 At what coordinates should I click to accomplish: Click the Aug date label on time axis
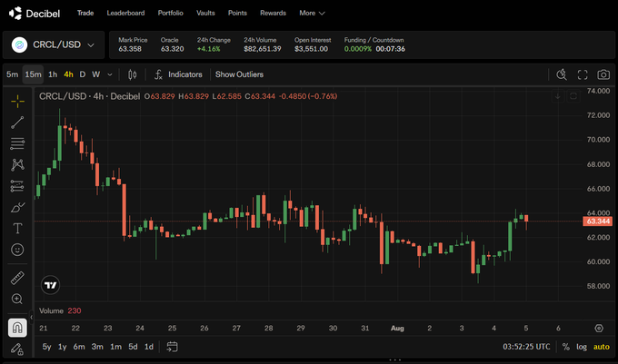(397, 329)
